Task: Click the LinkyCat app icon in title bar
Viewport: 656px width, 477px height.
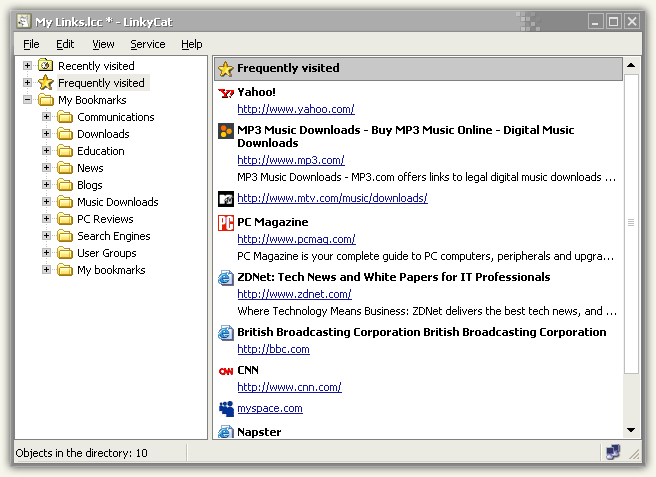Action: click(24, 21)
